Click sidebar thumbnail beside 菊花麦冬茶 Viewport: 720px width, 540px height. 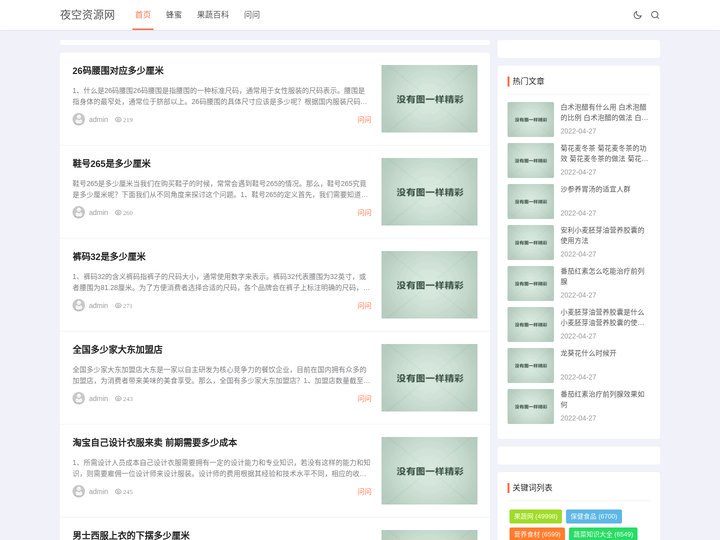coord(530,160)
